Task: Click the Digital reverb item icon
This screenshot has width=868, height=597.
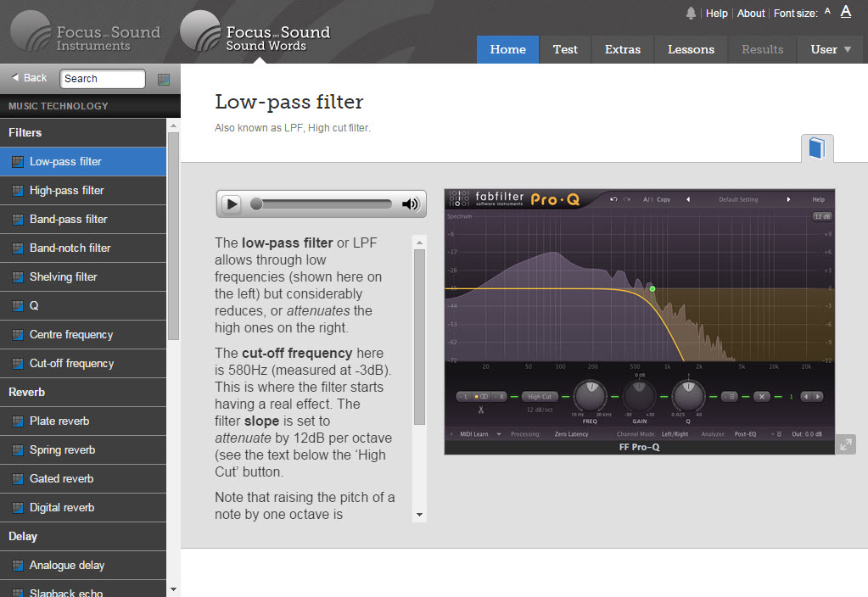Action: tap(18, 507)
